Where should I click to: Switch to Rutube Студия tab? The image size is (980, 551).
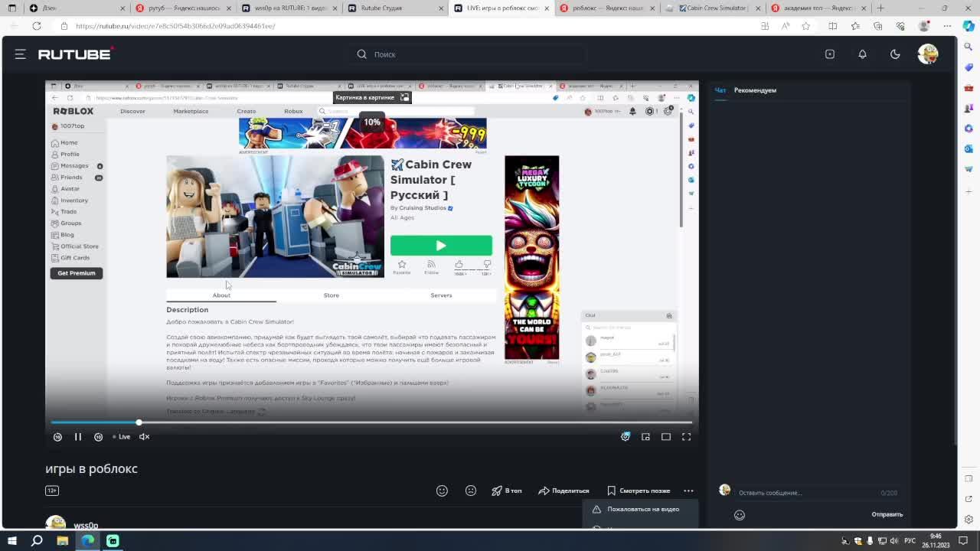point(395,8)
